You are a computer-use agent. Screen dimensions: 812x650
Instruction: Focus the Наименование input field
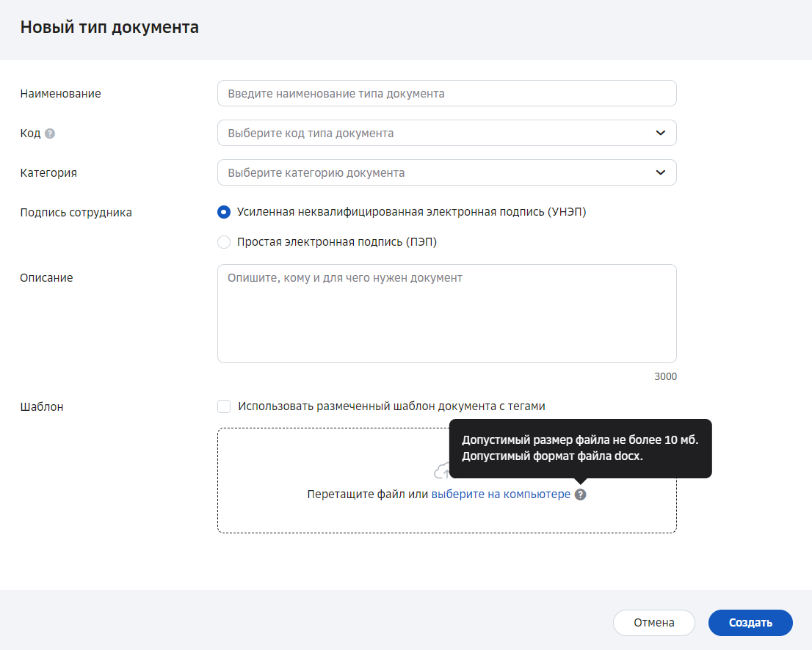447,93
